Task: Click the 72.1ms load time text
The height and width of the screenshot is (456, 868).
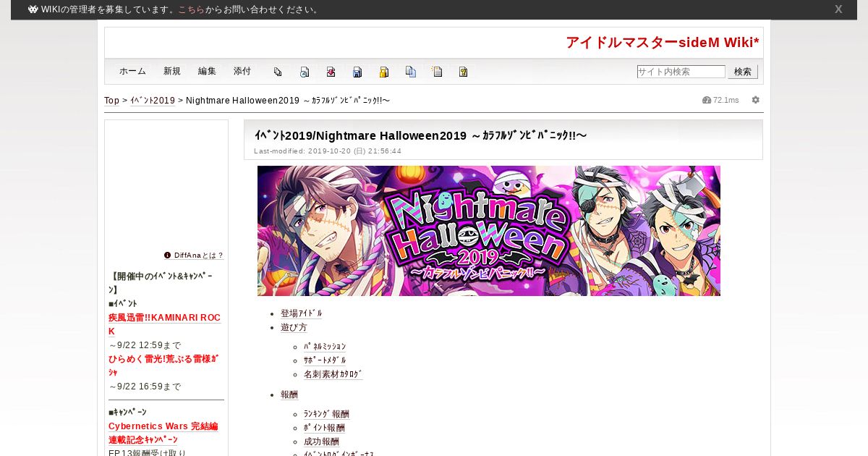Action: pyautogui.click(x=726, y=100)
